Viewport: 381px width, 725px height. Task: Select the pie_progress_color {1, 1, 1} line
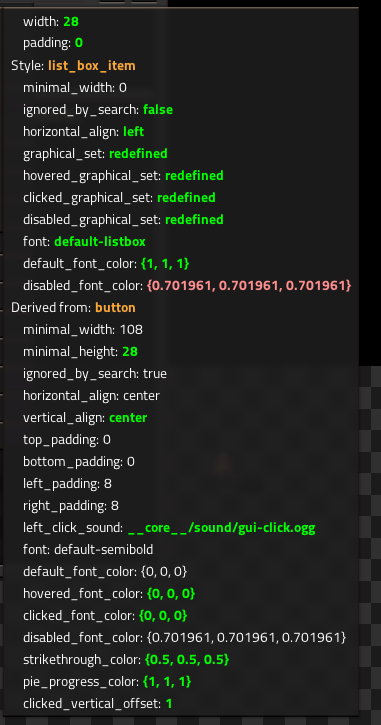107,682
